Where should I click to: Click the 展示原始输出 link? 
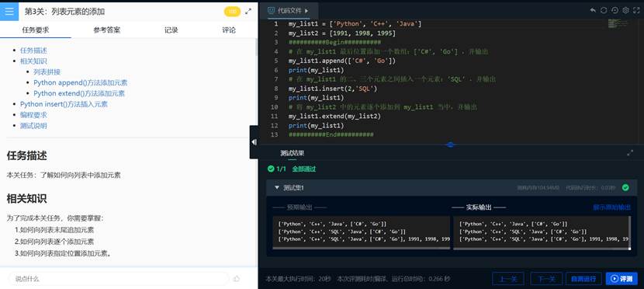tap(612, 207)
